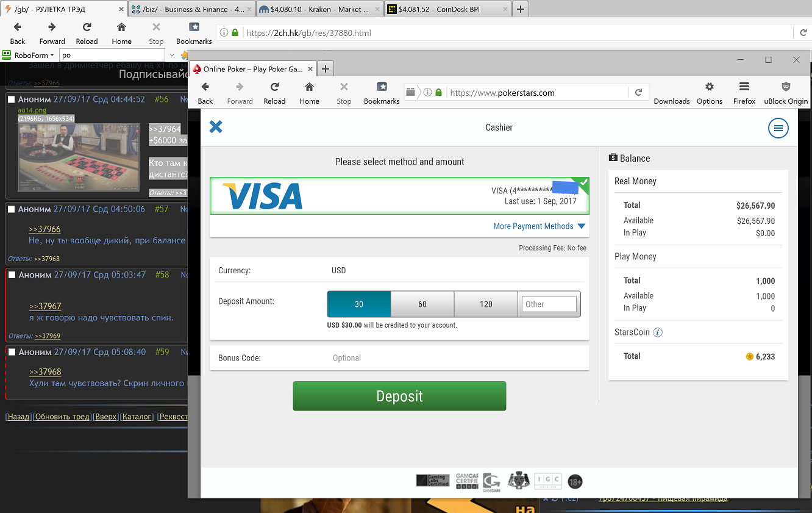
Task: Close the Online Poker tab
Action: point(310,69)
